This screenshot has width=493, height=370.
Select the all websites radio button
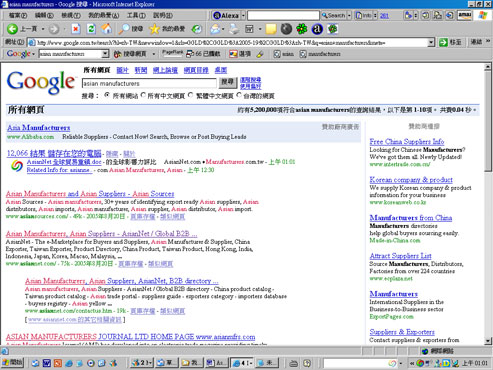107,95
